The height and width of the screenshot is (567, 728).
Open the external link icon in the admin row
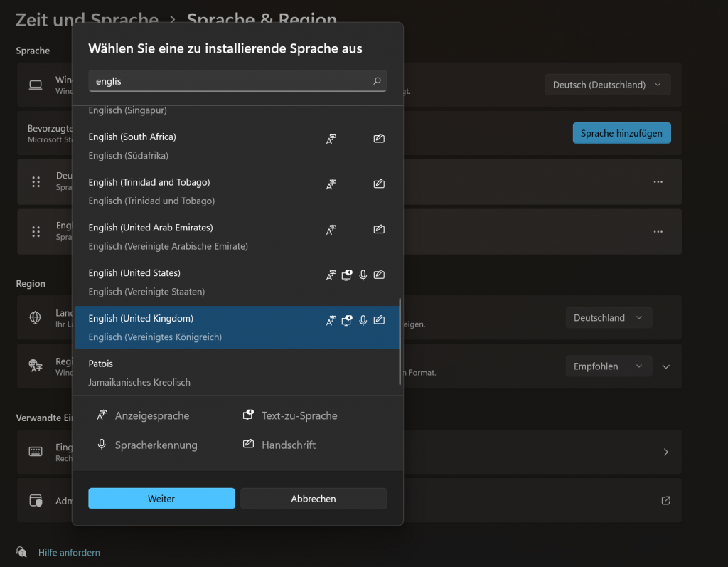click(x=665, y=500)
